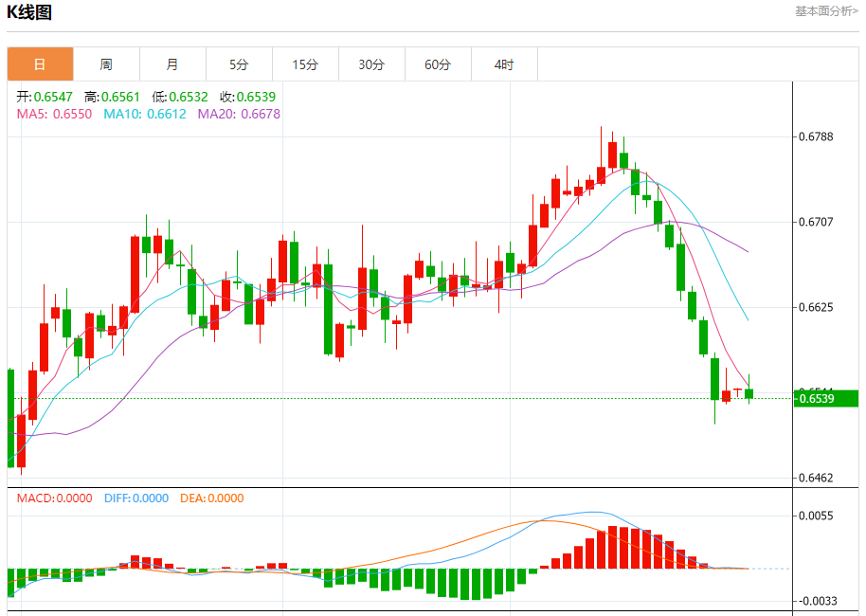Switch to the 周 weekly tab
The image size is (866, 616).
pos(106,64)
